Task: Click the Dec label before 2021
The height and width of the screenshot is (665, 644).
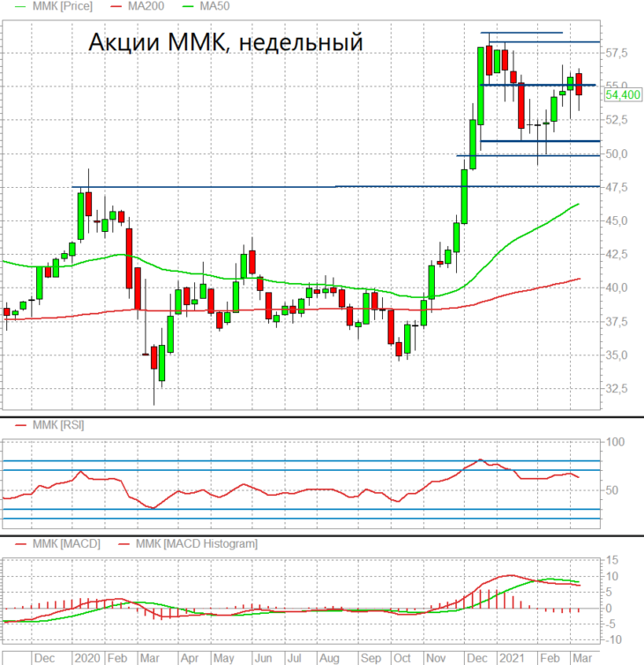Action: [x=477, y=658]
